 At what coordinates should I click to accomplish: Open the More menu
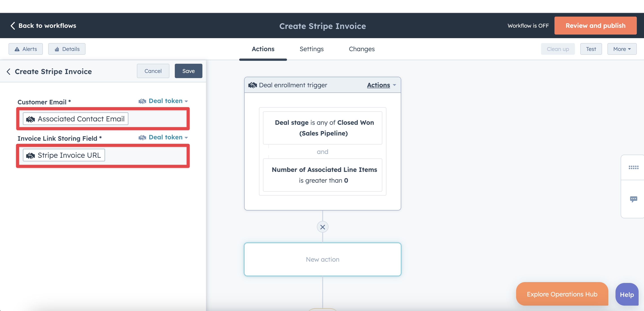[622, 49]
